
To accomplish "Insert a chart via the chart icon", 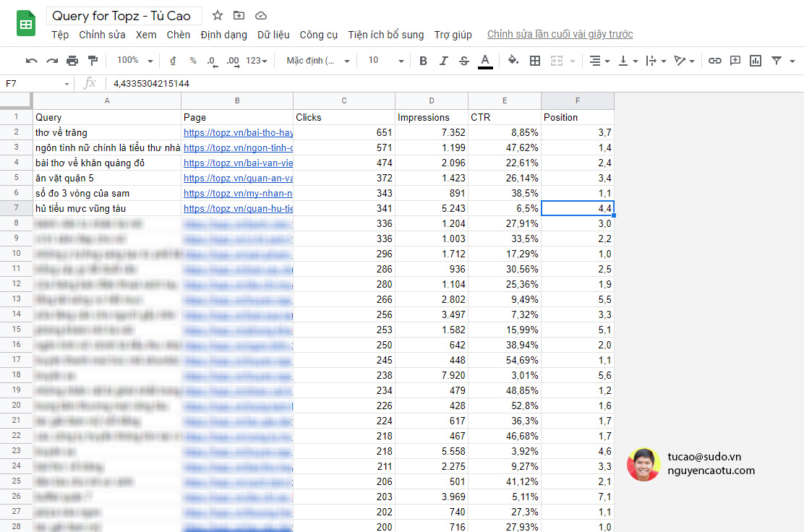I will [x=756, y=61].
